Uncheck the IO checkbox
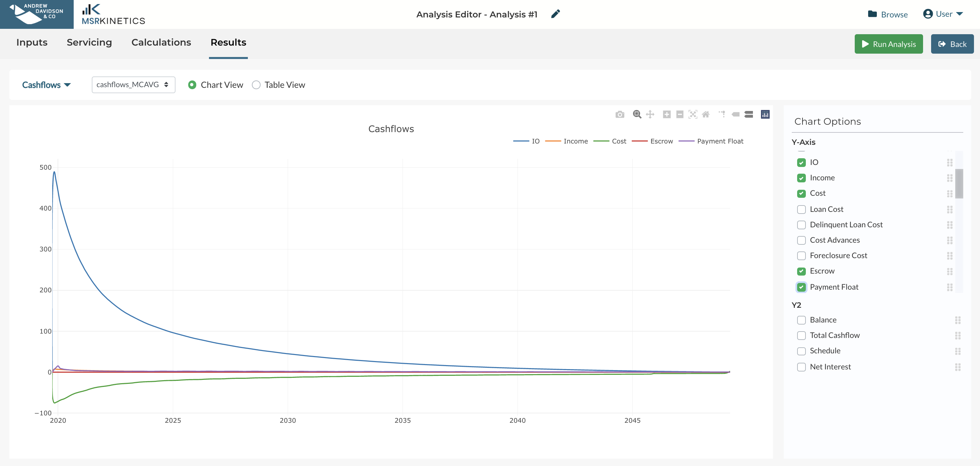The width and height of the screenshot is (980, 466). [801, 163]
